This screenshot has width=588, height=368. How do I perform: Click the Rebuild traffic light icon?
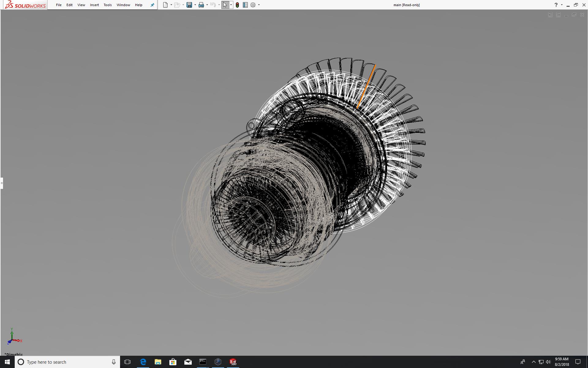pyautogui.click(x=237, y=5)
